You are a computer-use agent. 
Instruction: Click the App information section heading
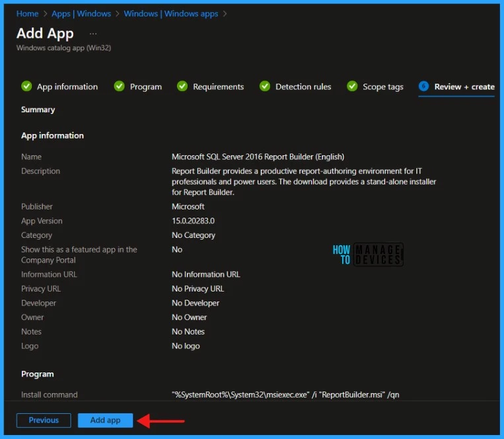[x=52, y=136]
